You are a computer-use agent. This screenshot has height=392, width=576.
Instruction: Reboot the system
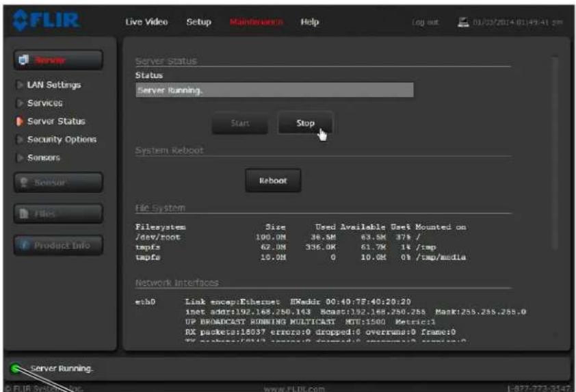click(273, 181)
